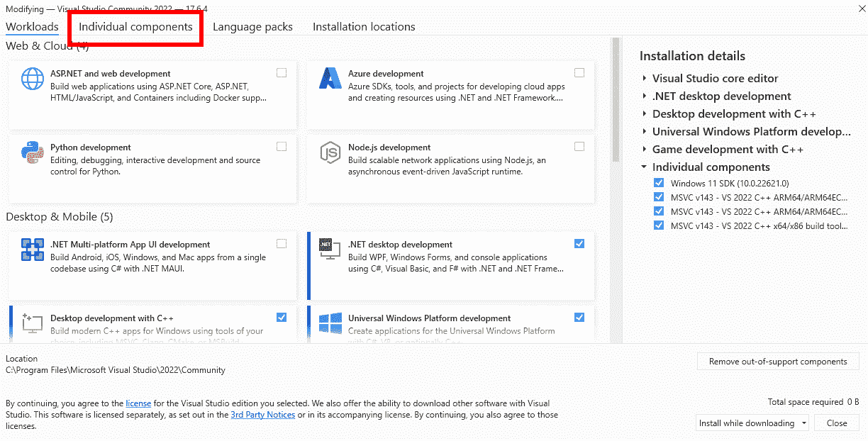
Task: Expand .NET desktop development installation details
Action: (x=645, y=96)
